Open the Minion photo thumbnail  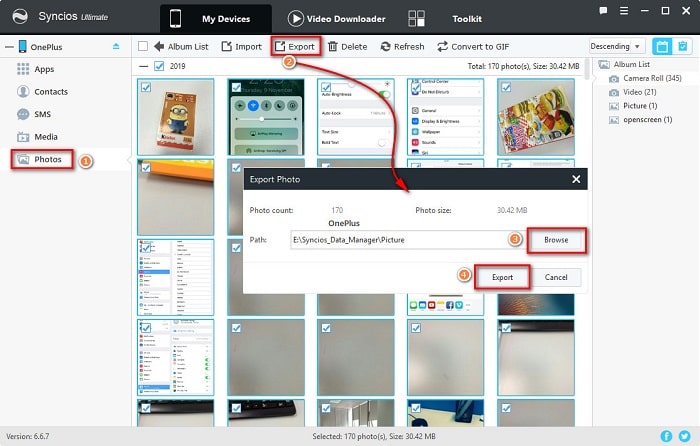click(175, 117)
